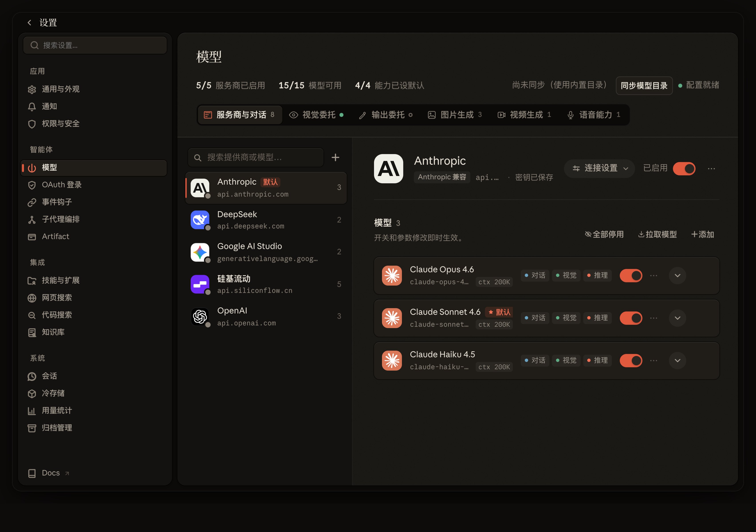Screen dimensions: 756x532
Task: Switch to 语音能力 tab
Action: coord(593,115)
